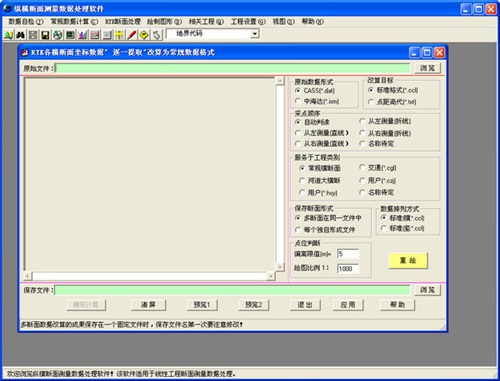Select 从右测量(折线) sampling order
The image size is (500, 381).
385,133
